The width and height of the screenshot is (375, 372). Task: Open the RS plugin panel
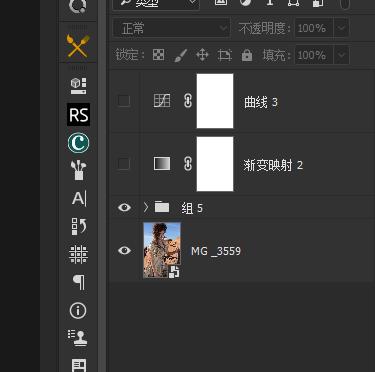click(x=78, y=115)
